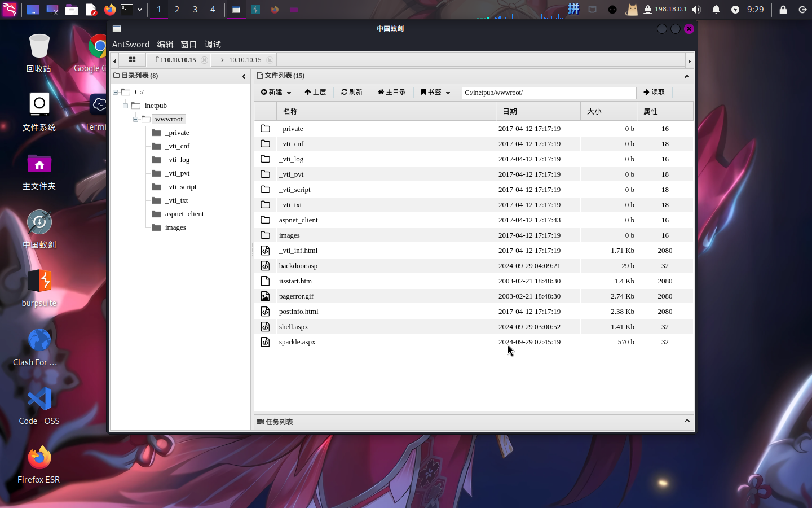
Task: Open terminal emulator from top panel
Action: [x=127, y=10]
